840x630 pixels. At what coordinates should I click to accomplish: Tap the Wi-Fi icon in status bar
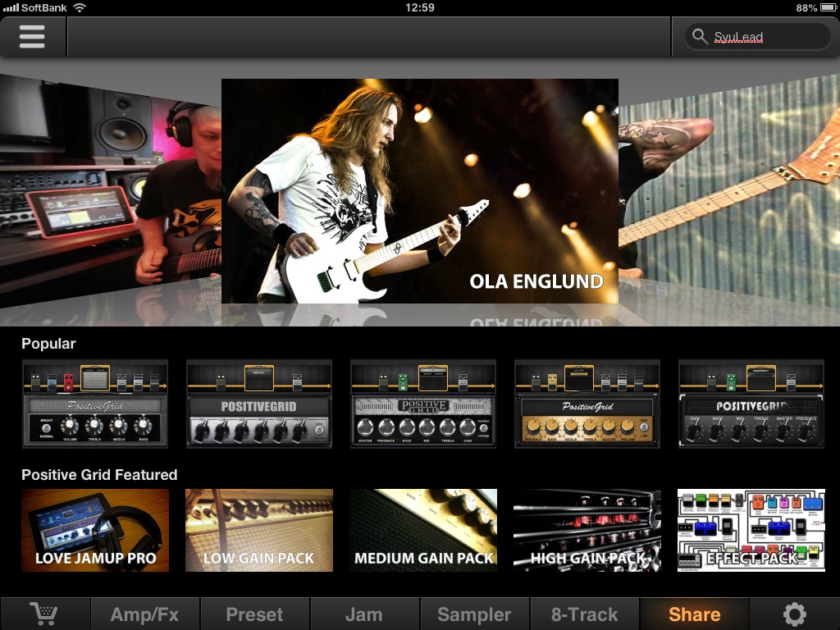tap(80, 7)
